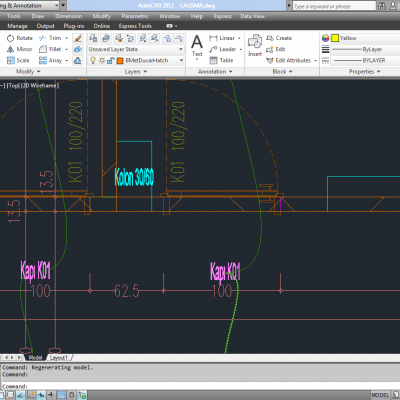The width and height of the screenshot is (400, 400).
Task: Open the Help menu
Action: (197, 16)
